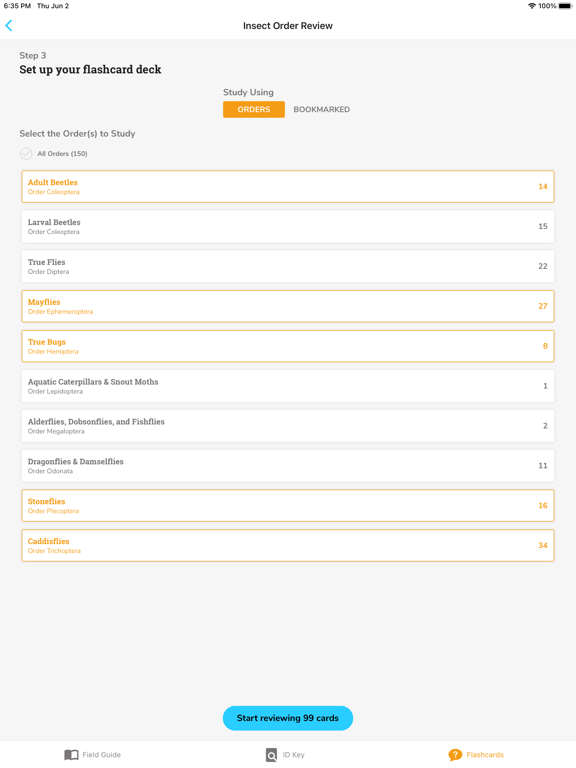Deselect the Adult Beetles order

click(288, 187)
